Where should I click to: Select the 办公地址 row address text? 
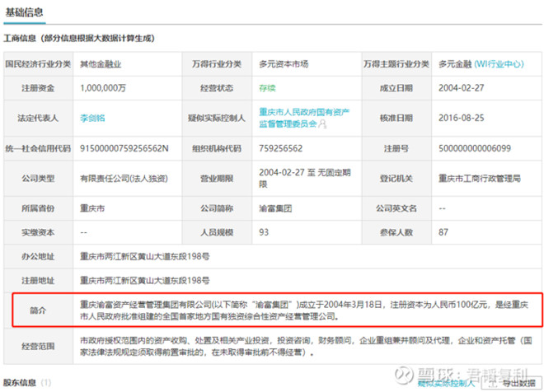click(145, 256)
